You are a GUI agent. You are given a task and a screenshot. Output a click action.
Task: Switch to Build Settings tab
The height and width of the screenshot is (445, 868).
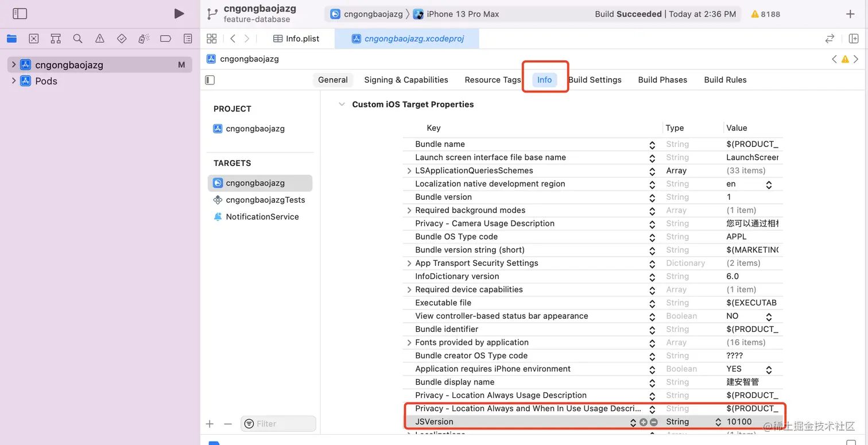(x=595, y=80)
